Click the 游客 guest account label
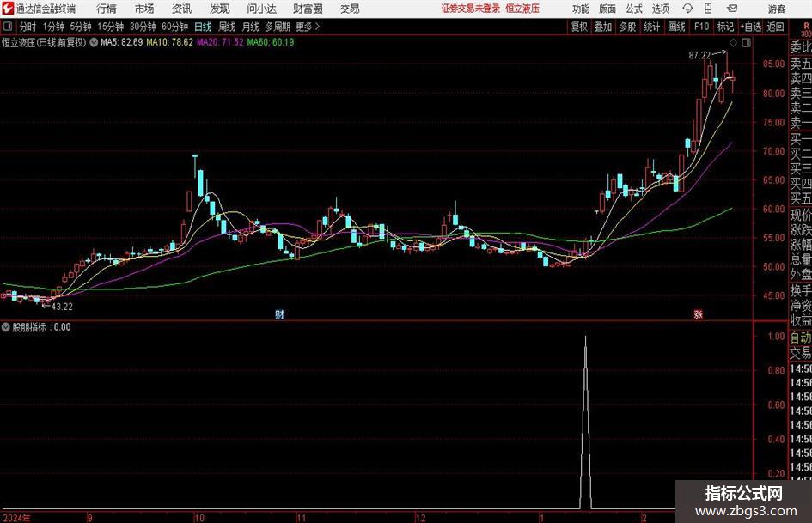The image size is (812, 523). pos(777,9)
